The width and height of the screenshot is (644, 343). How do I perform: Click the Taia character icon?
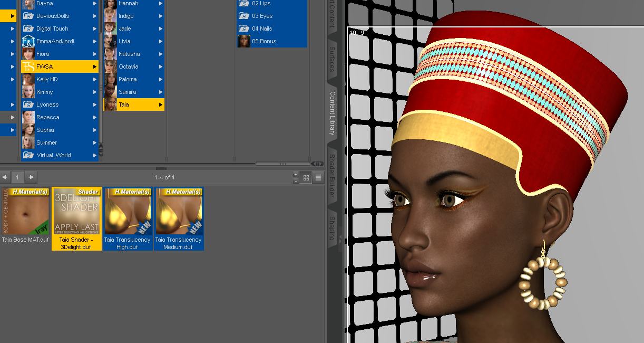pos(110,104)
